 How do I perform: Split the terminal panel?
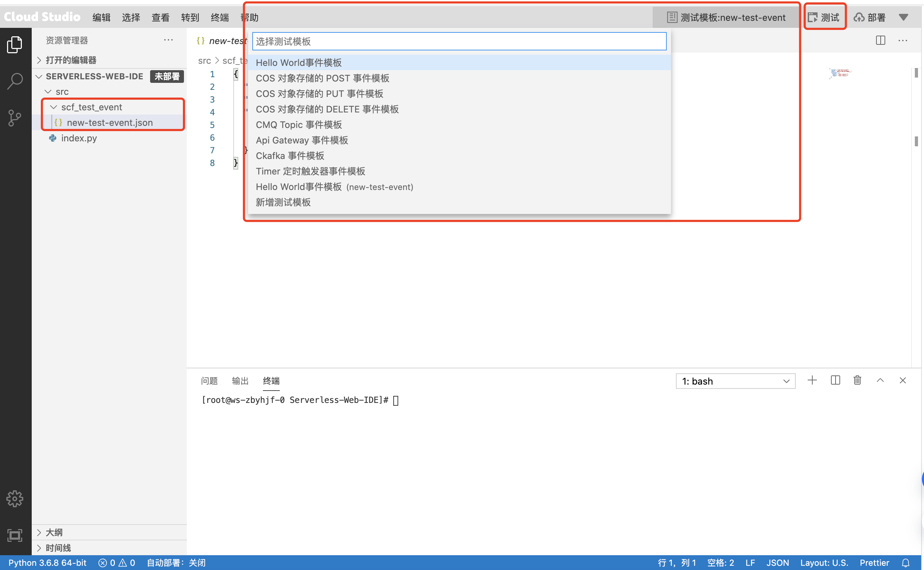[x=835, y=380]
